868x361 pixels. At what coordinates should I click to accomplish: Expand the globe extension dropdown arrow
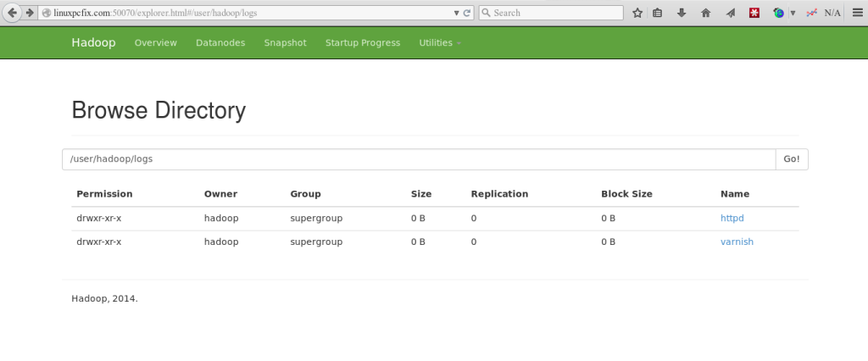tap(793, 13)
